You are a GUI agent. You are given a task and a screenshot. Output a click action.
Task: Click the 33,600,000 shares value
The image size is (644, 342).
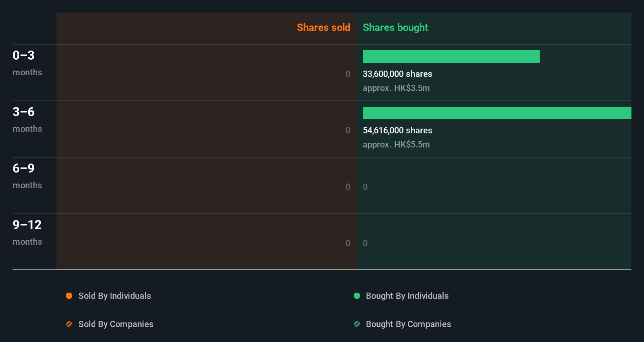click(x=397, y=74)
